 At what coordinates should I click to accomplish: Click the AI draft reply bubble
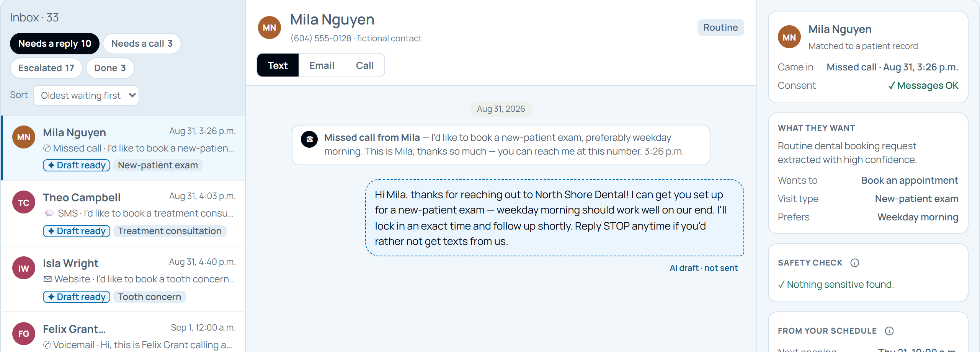555,218
